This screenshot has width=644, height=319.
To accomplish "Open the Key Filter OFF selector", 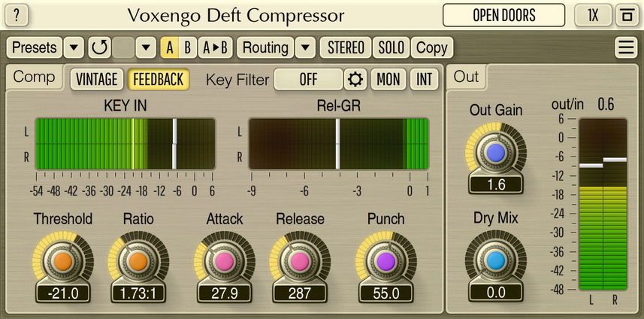I will click(x=308, y=79).
